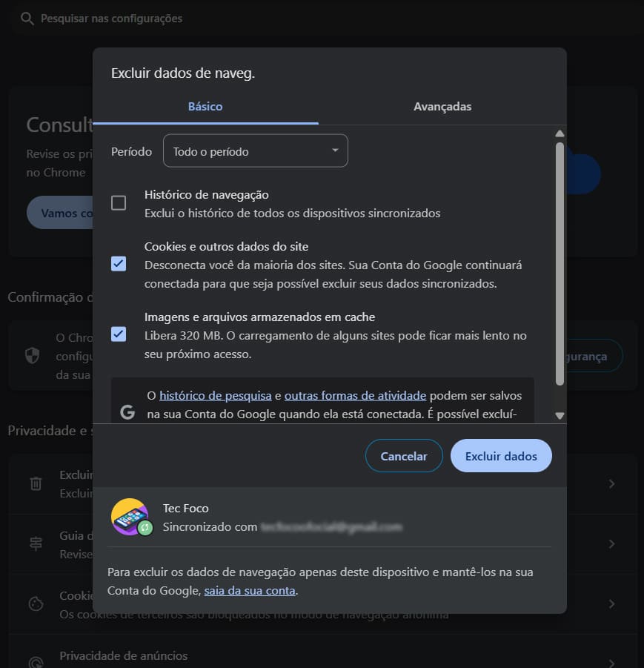Click the search magnifier icon in settings

tap(27, 19)
